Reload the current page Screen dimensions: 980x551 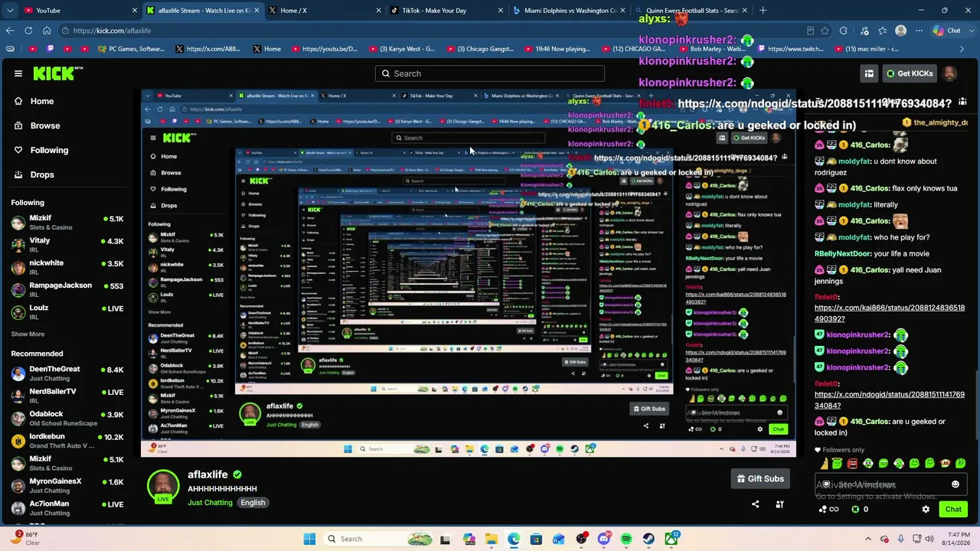28,31
